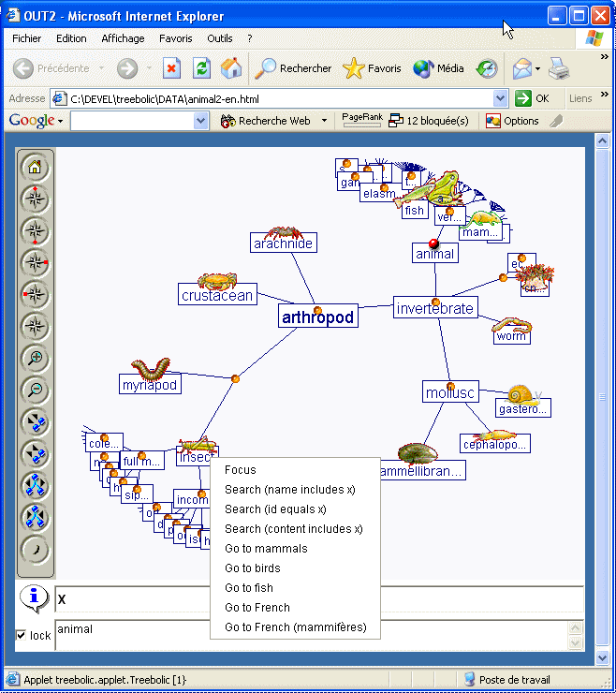Open mail button dropdown arrow
Image resolution: width=616 pixels, height=693 pixels.
point(537,68)
